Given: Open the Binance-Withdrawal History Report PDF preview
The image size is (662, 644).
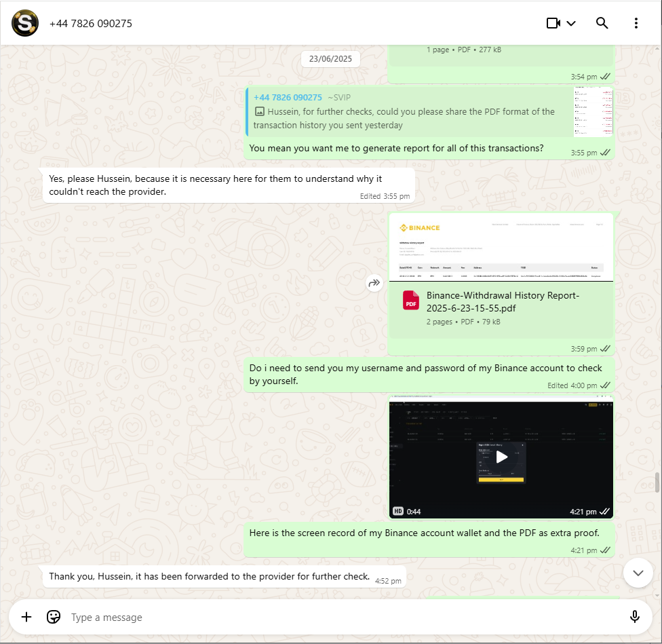Looking at the screenshot, I should coord(501,248).
